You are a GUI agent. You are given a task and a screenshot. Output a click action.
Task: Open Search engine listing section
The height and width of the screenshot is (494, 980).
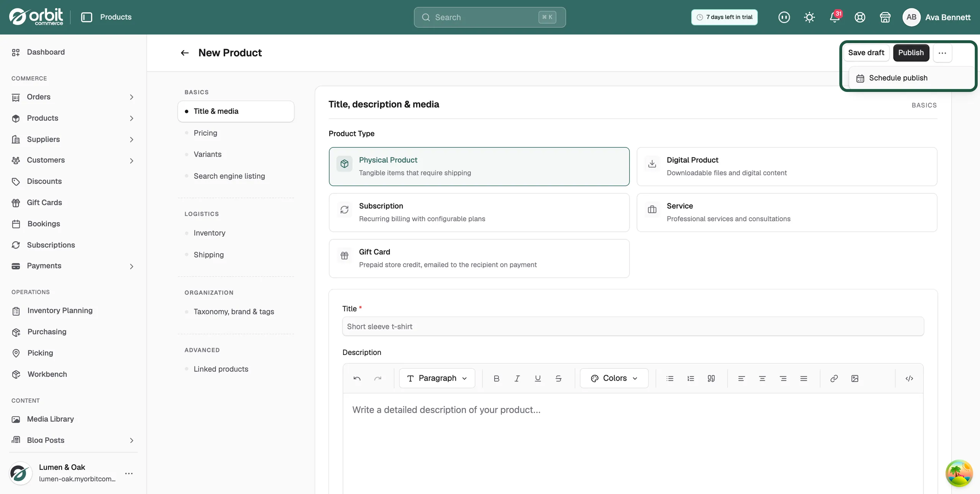pos(236,176)
